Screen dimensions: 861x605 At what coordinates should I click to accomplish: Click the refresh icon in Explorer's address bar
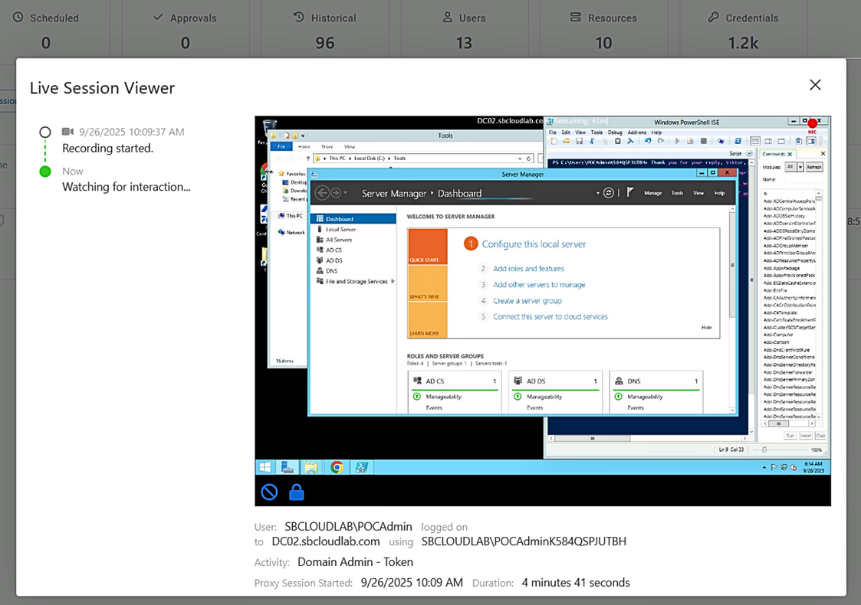click(529, 158)
